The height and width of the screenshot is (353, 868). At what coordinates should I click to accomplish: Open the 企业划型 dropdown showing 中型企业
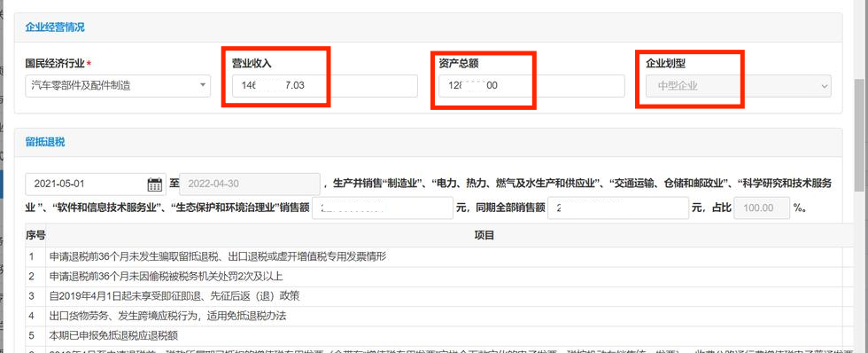739,86
